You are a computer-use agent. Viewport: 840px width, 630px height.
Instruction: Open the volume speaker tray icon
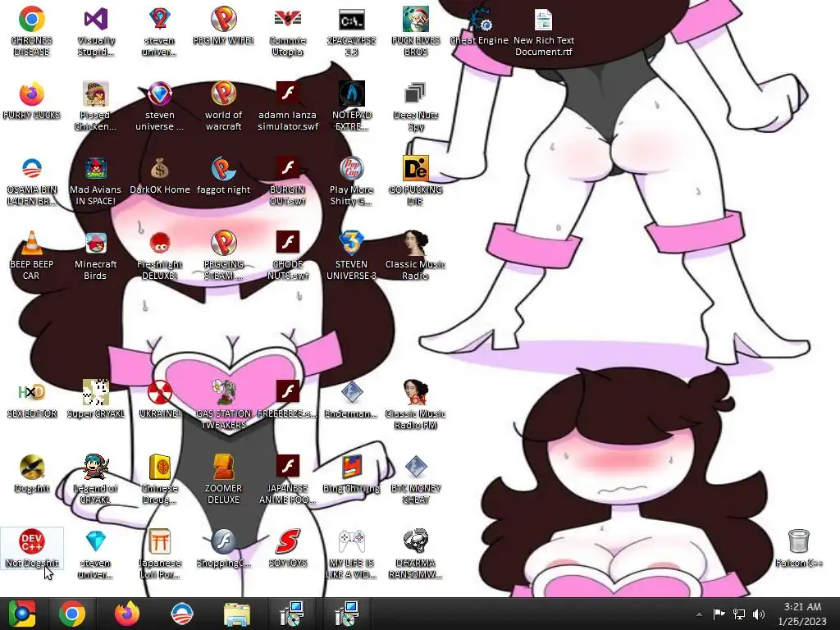coord(759,614)
